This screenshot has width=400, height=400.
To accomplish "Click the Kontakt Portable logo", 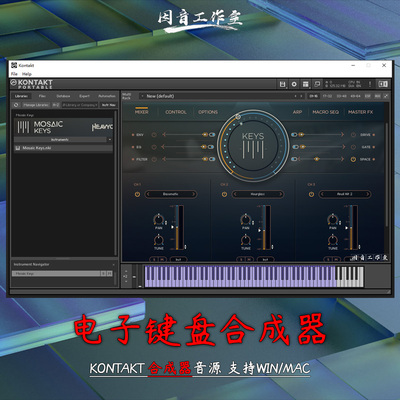I will coord(32,84).
